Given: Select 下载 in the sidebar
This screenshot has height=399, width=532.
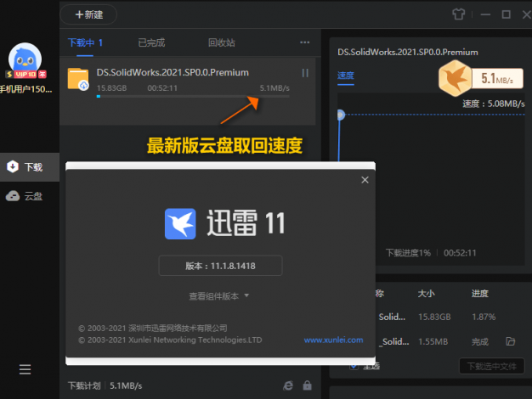Looking at the screenshot, I should [30, 167].
